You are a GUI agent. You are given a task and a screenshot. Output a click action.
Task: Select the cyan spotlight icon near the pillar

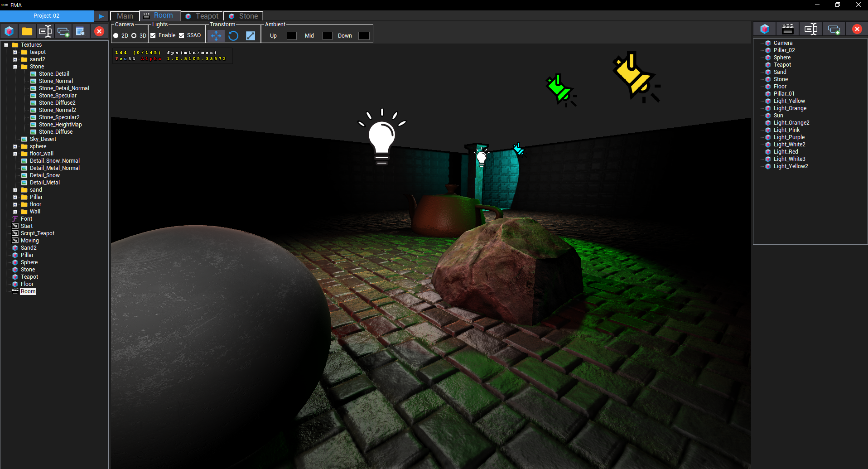(x=518, y=149)
